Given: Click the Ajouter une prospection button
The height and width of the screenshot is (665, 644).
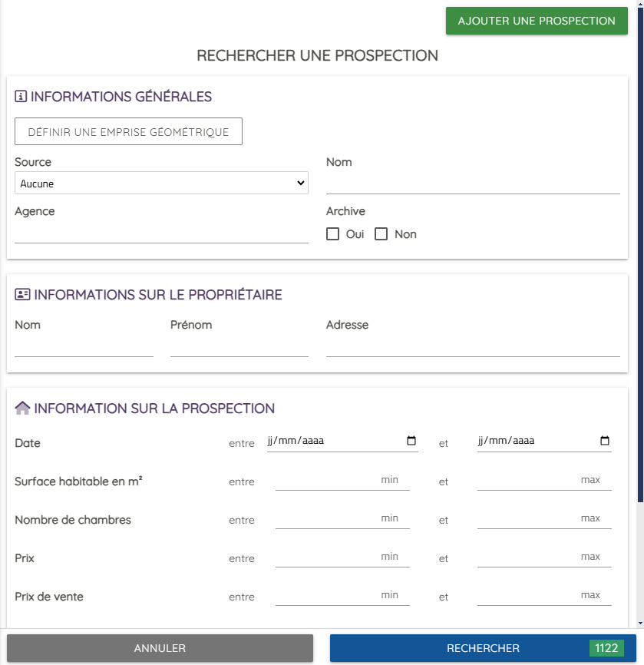Looking at the screenshot, I should coord(537,21).
